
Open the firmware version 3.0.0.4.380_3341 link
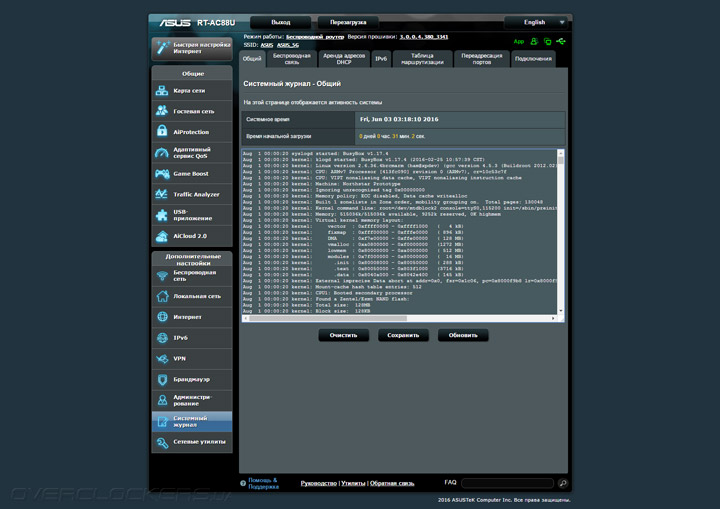(x=424, y=37)
